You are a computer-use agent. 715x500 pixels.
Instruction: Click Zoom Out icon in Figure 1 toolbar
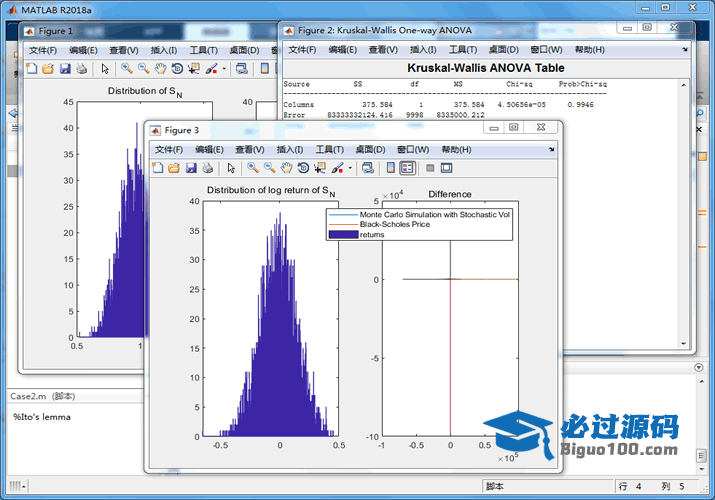(144, 69)
